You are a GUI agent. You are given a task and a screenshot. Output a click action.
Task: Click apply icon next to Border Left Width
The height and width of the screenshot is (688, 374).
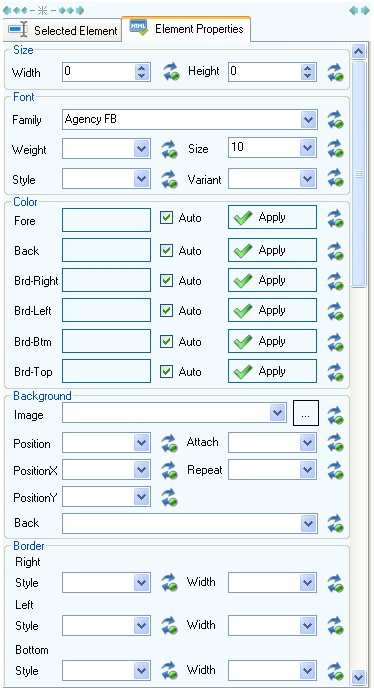335,626
